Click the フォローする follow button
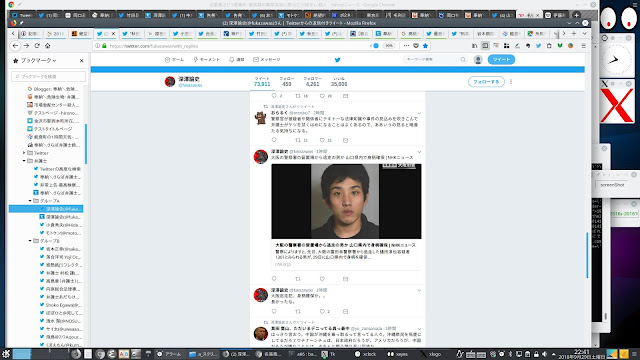Screen dimensions: 640x360 tap(486, 82)
